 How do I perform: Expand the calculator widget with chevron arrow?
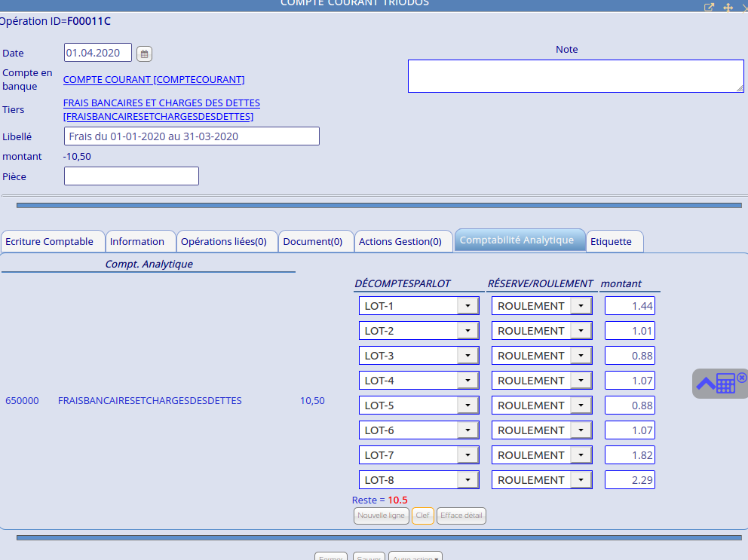pos(706,384)
